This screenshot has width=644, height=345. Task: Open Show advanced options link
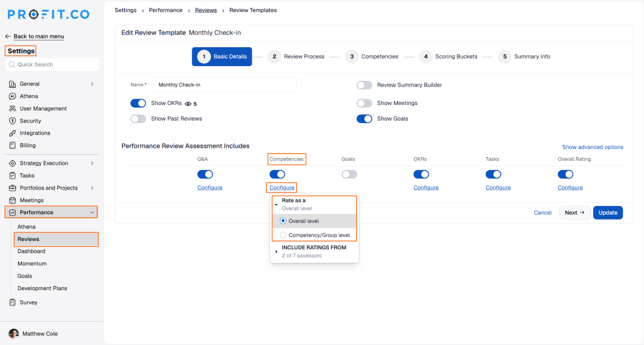coord(593,147)
